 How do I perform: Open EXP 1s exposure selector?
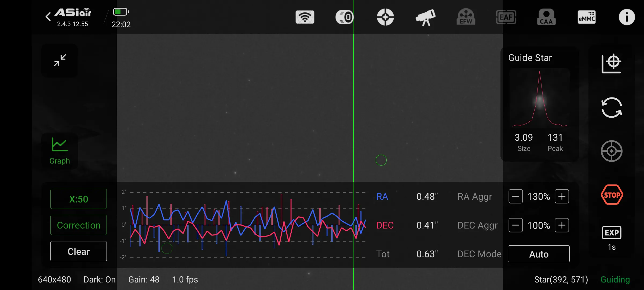[612, 238]
